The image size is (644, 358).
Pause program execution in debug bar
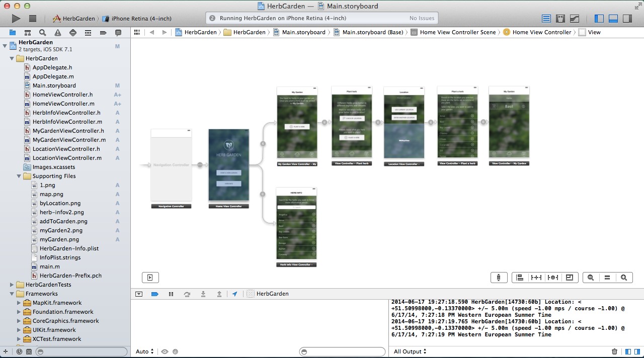(x=171, y=294)
